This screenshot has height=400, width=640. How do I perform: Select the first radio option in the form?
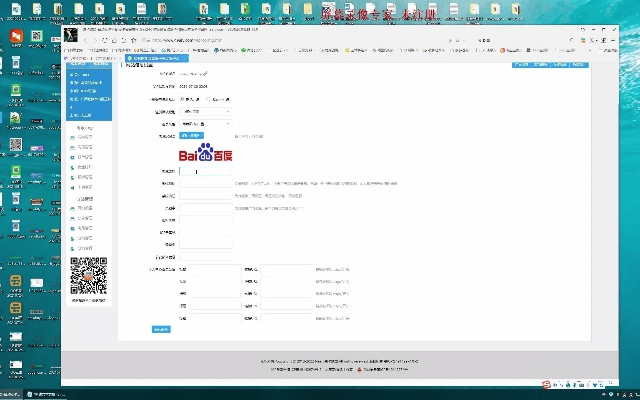click(182, 100)
